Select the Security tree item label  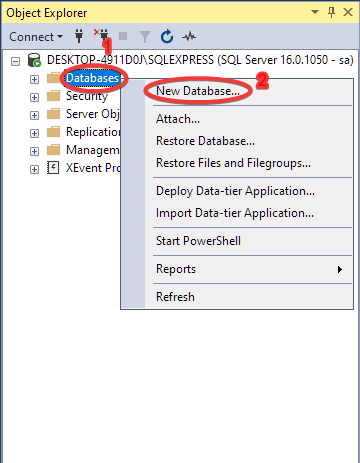click(87, 96)
